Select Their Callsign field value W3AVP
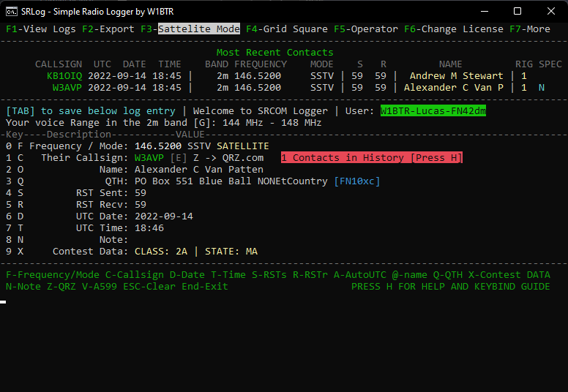This screenshot has height=392, width=568. [149, 158]
